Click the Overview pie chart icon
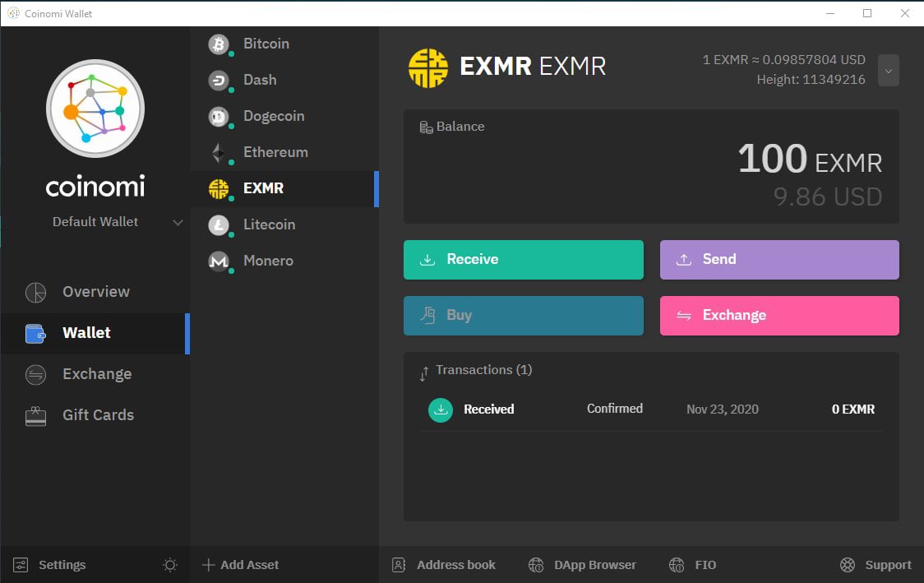The image size is (924, 583). click(x=35, y=293)
